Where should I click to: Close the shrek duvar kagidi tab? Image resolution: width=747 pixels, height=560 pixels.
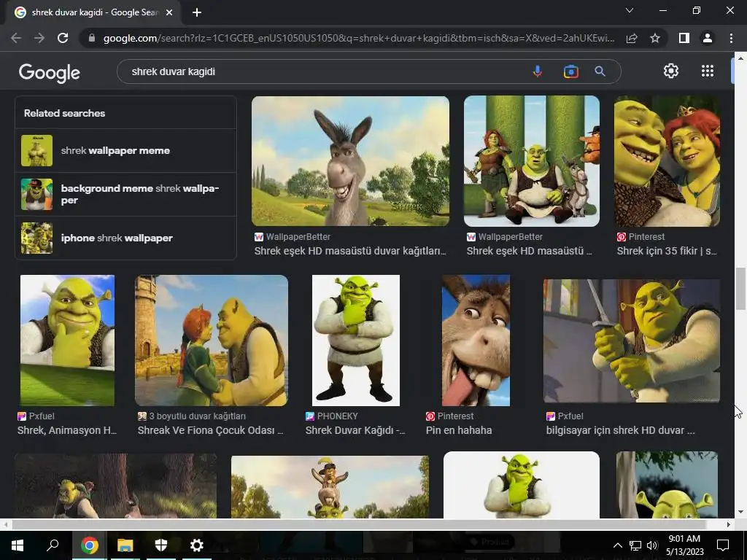(169, 13)
